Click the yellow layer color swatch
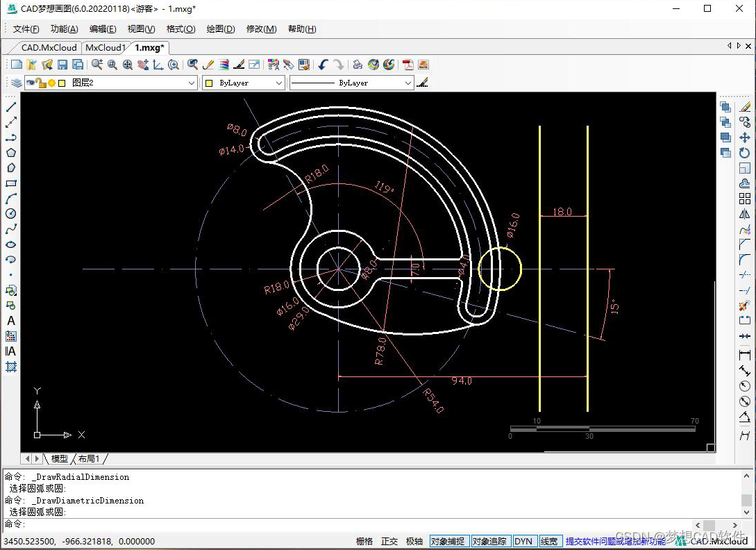756x550 pixels. click(x=62, y=83)
